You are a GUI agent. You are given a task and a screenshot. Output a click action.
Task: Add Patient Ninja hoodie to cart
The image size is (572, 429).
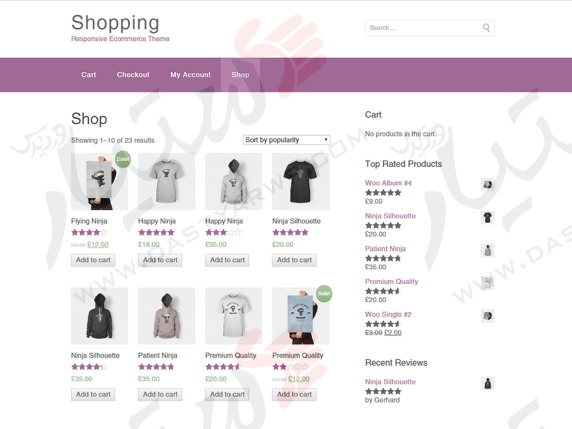pos(160,394)
